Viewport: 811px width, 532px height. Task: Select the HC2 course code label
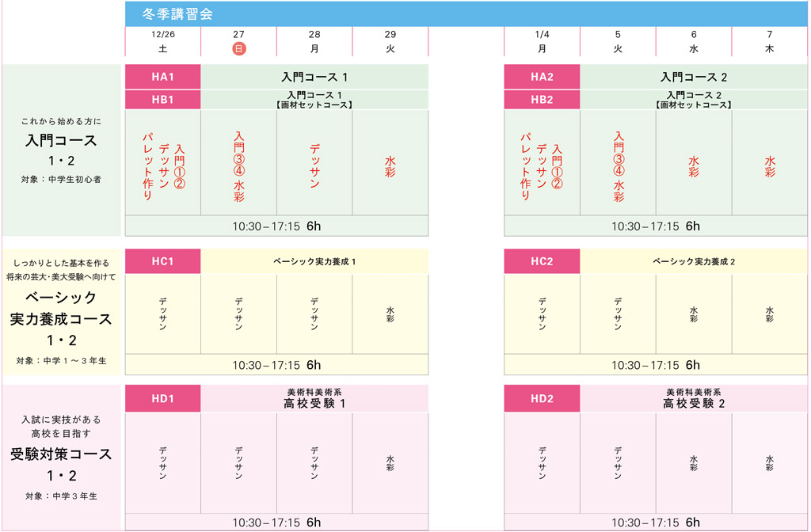[x=542, y=261]
